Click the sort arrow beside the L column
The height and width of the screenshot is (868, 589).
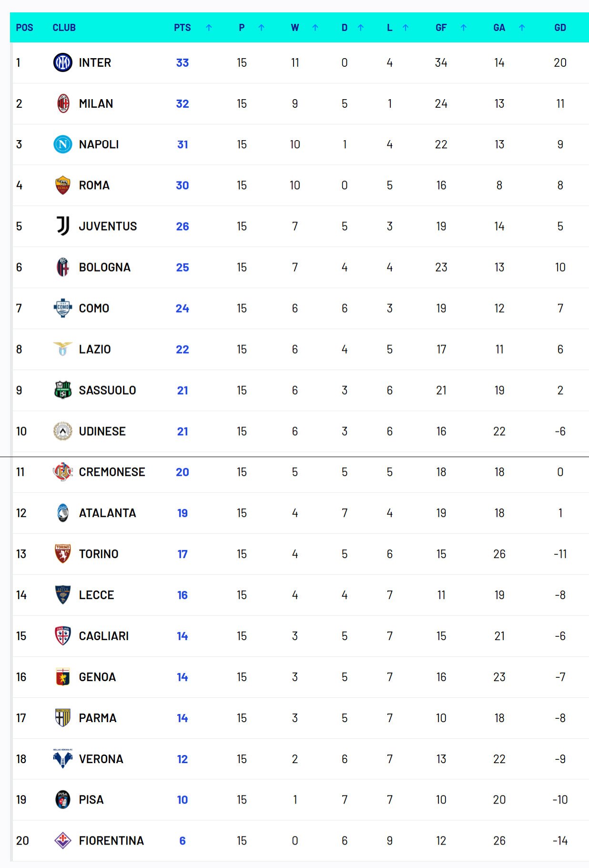(406, 28)
